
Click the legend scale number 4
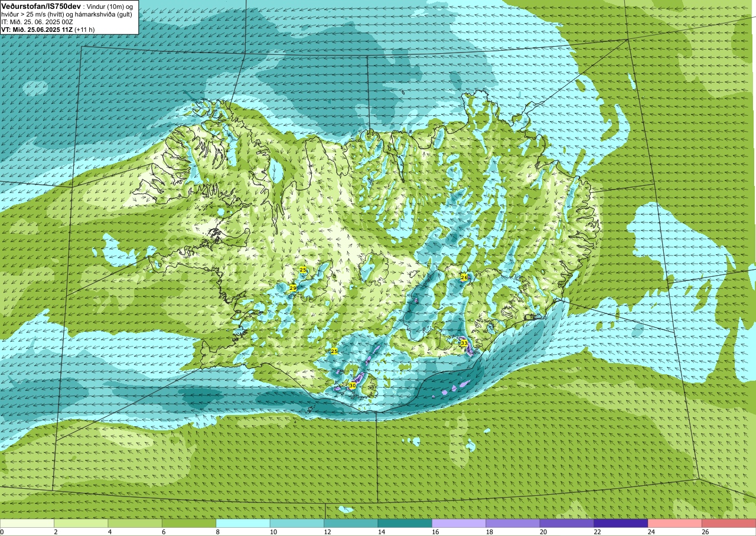click(109, 532)
